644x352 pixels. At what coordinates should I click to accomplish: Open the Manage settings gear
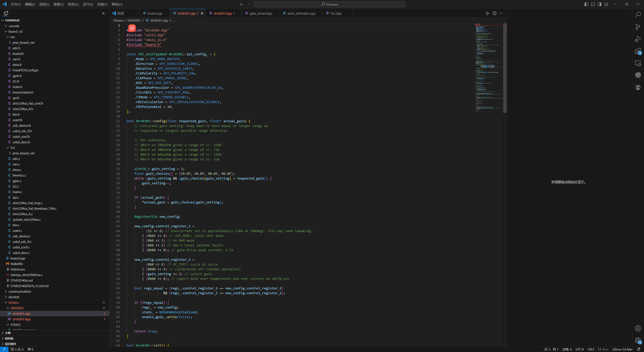638,340
